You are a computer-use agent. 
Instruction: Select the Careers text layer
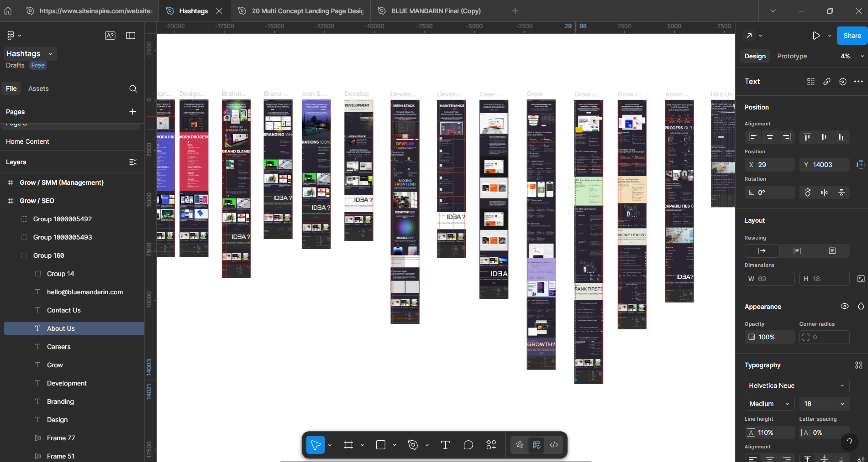(x=59, y=346)
